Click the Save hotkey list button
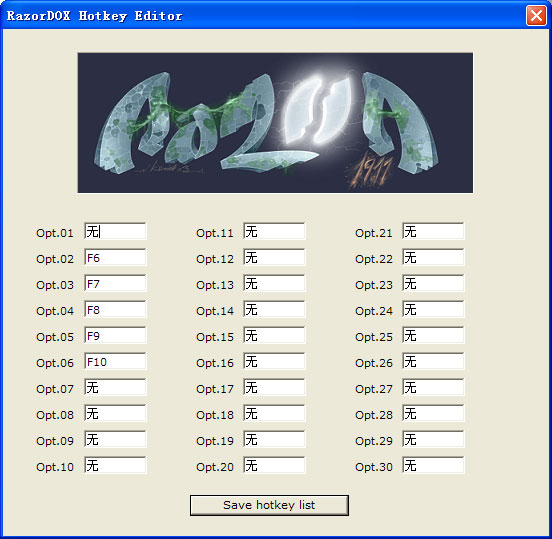This screenshot has width=552, height=539. coord(269,505)
